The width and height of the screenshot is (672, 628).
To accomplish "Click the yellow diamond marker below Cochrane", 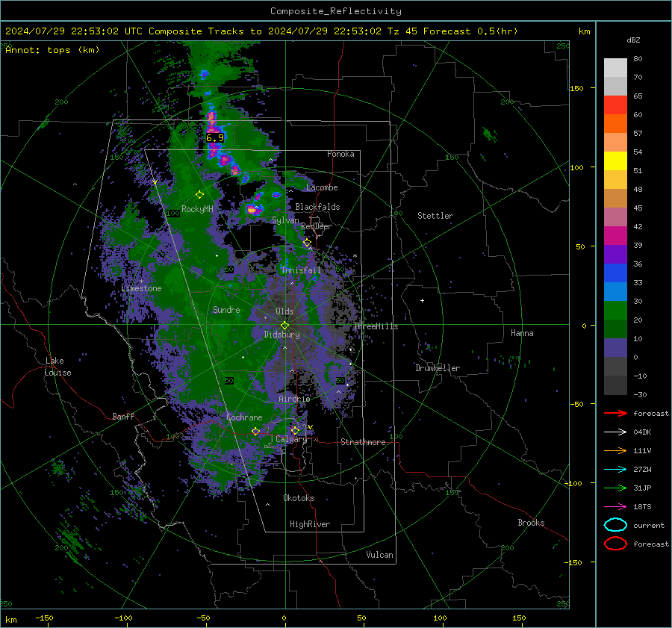I will [255, 431].
